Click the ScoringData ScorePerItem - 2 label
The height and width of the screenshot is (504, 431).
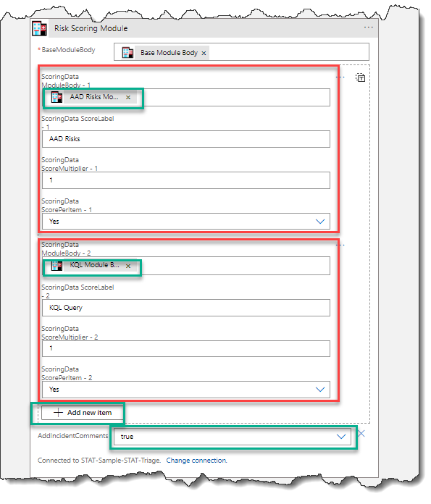pyautogui.click(x=67, y=374)
